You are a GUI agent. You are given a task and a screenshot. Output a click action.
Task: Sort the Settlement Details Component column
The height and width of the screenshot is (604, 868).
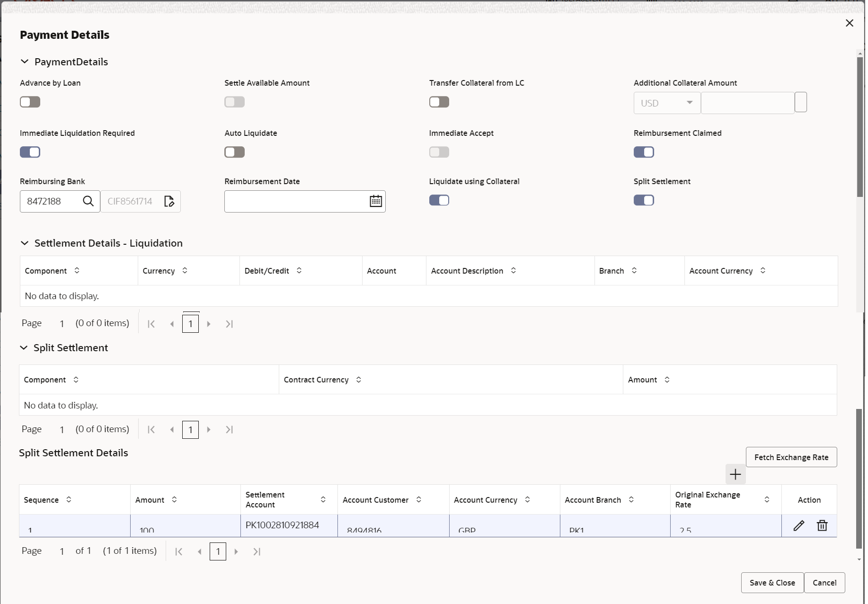(x=77, y=270)
